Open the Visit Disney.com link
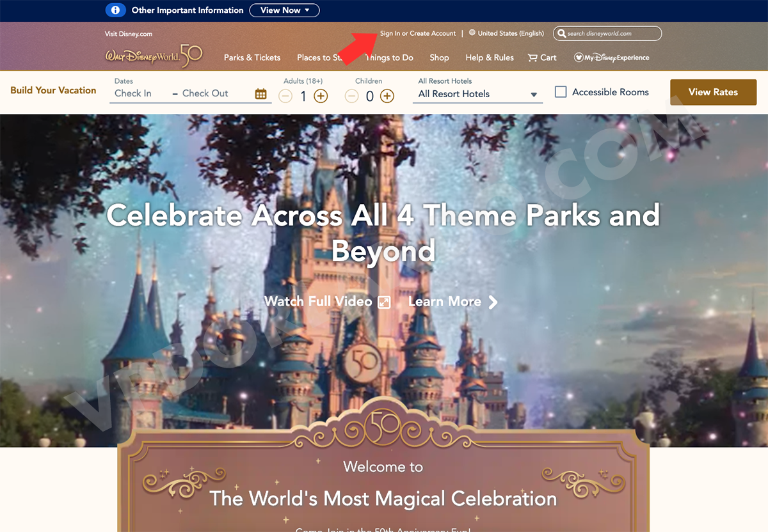This screenshot has width=768, height=532. point(129,34)
